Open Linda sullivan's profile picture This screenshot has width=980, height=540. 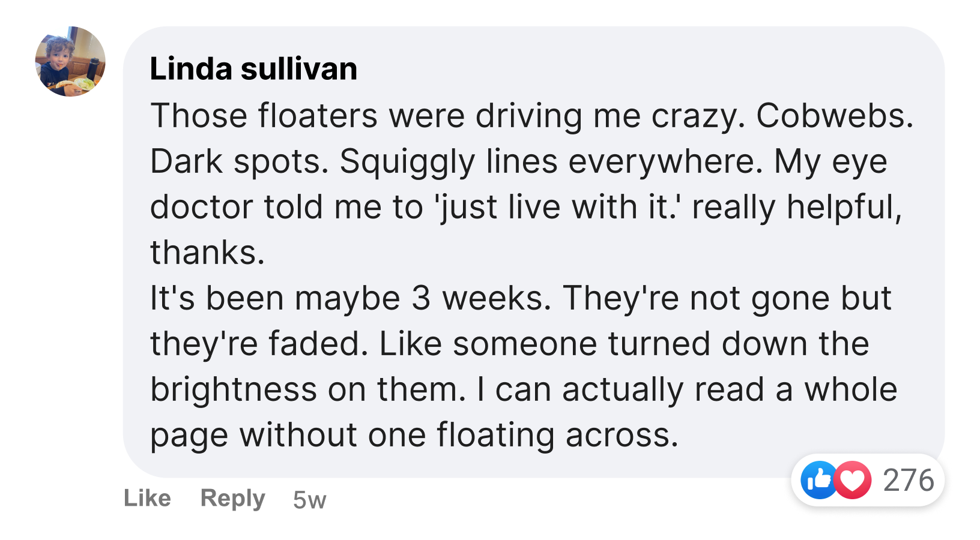(70, 61)
